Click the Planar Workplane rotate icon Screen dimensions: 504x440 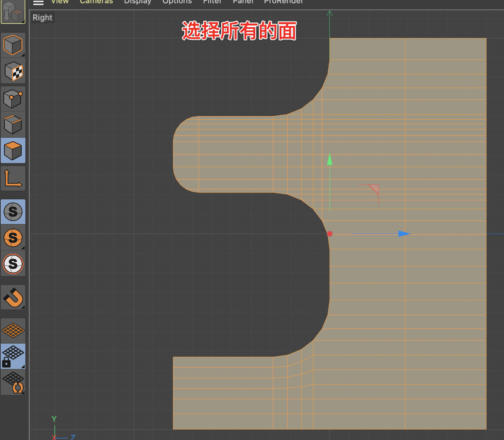tap(13, 382)
